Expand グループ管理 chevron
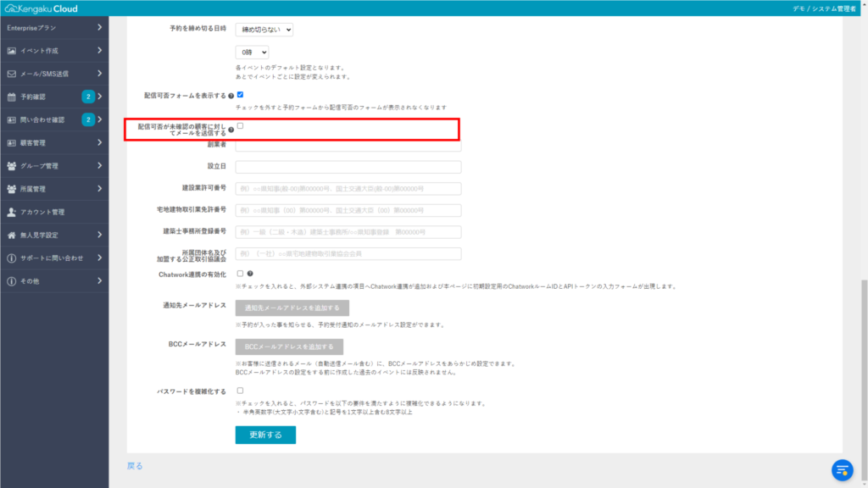Viewport: 868px width, 488px height. pos(100,165)
